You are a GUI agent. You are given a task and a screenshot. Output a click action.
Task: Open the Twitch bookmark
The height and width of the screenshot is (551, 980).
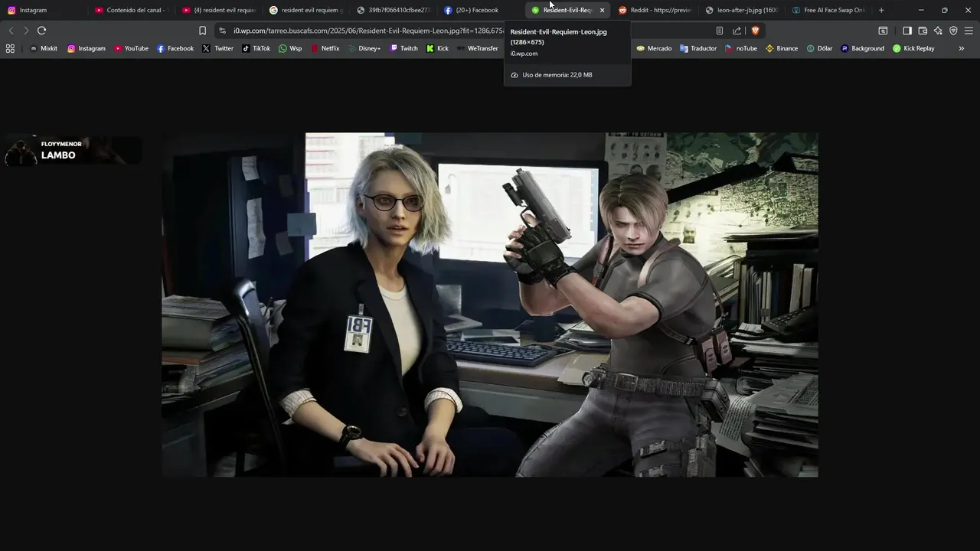tap(404, 48)
